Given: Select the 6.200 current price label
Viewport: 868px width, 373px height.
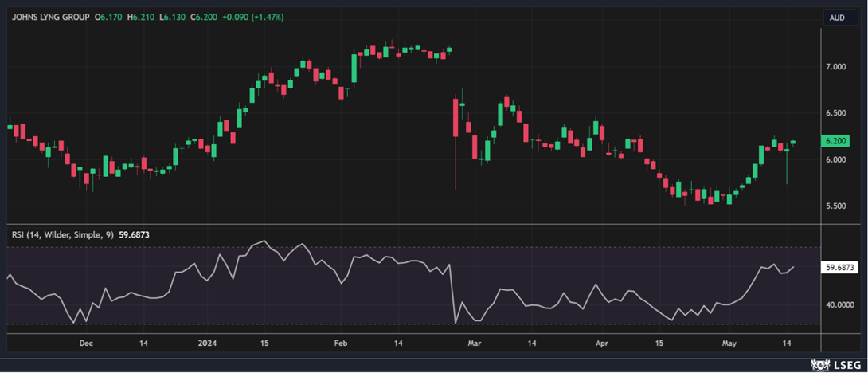Looking at the screenshot, I should coord(835,141).
